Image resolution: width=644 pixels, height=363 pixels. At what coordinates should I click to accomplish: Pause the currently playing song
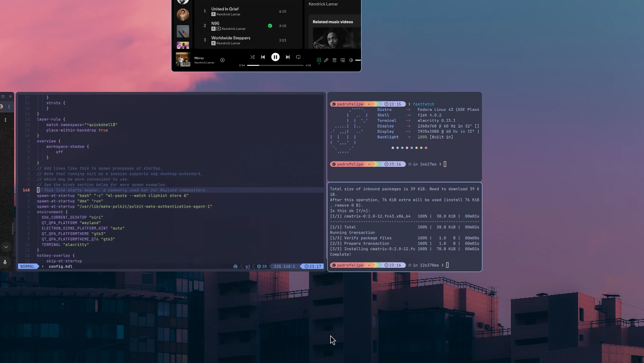tap(275, 57)
